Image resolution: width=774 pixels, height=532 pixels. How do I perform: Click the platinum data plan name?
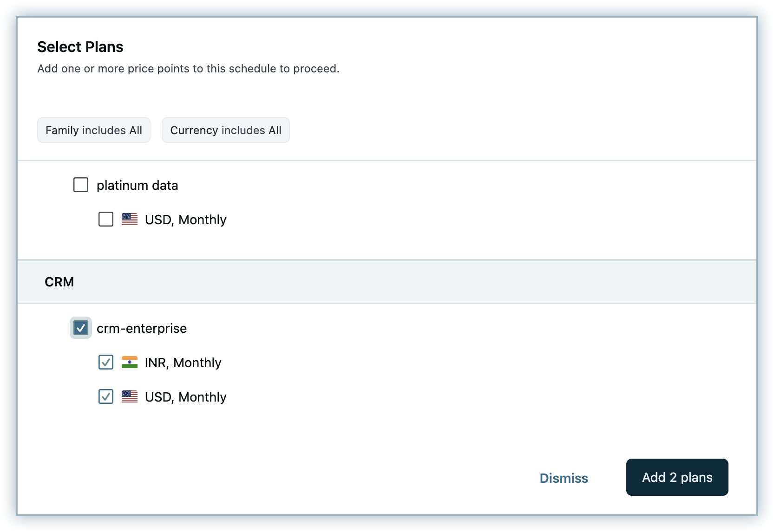click(x=137, y=185)
